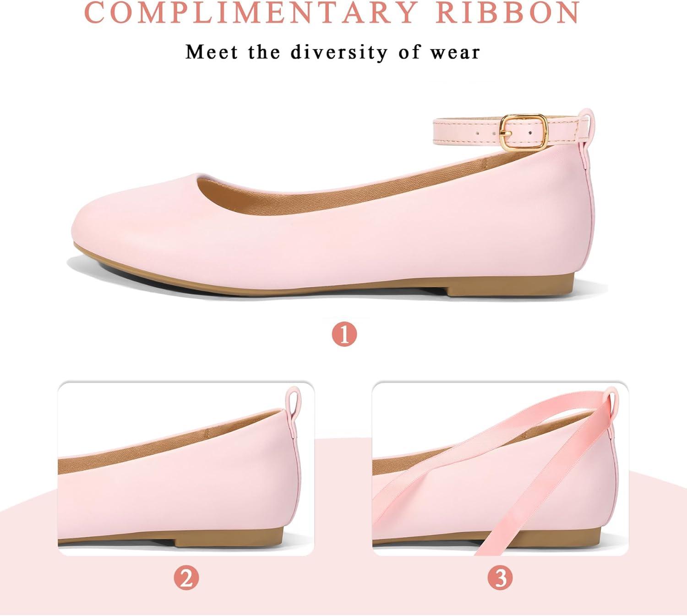Click the number 1 circle badge

coord(344,334)
